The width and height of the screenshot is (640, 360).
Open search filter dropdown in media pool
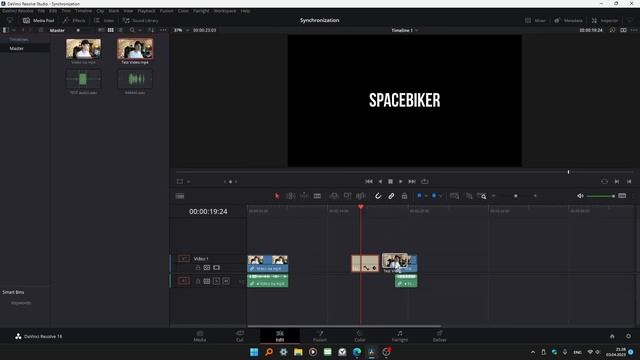click(x=140, y=30)
